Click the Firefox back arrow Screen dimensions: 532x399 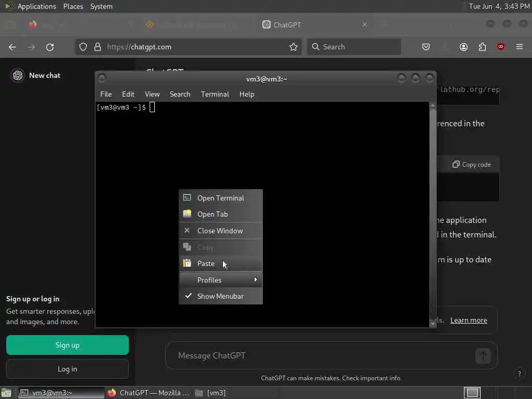click(x=12, y=47)
